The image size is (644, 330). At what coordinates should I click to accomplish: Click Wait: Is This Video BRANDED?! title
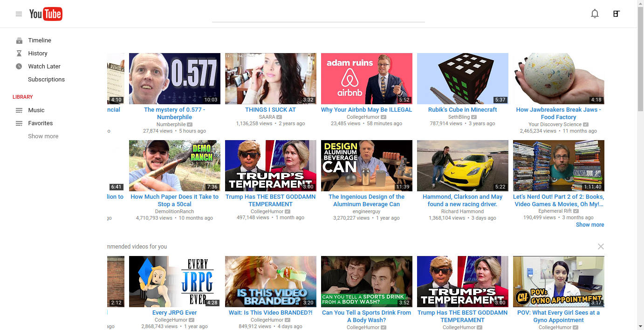click(271, 313)
